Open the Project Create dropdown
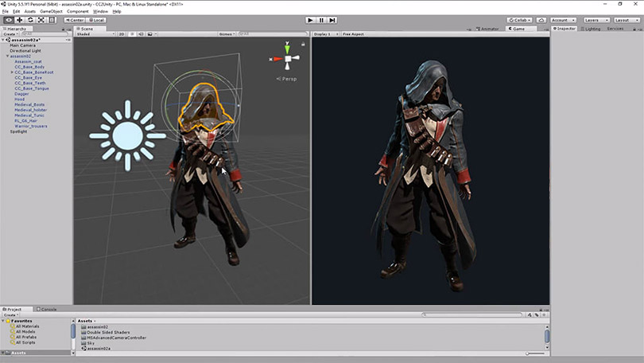This screenshot has width=644, height=363. pos(11,315)
